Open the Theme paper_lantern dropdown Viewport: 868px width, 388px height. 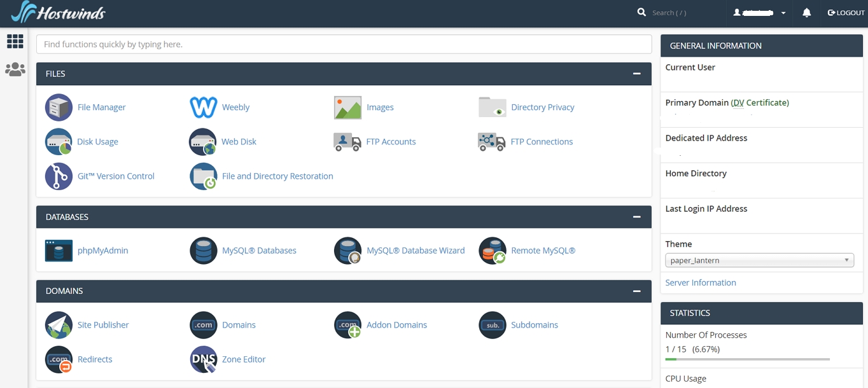pos(759,260)
